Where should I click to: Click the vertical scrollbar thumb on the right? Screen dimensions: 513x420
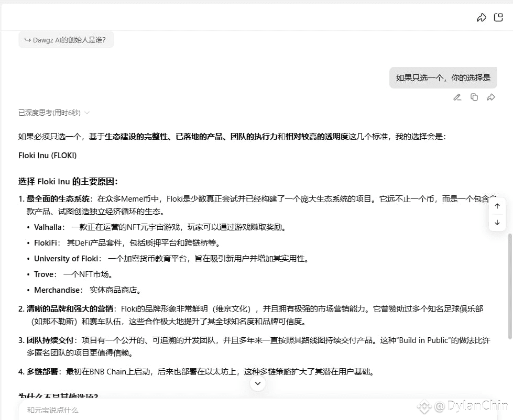[510, 286]
